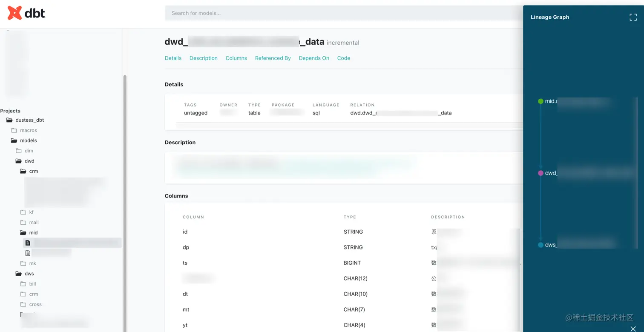Collapse the models folder
The image size is (644, 332).
pos(24,140)
